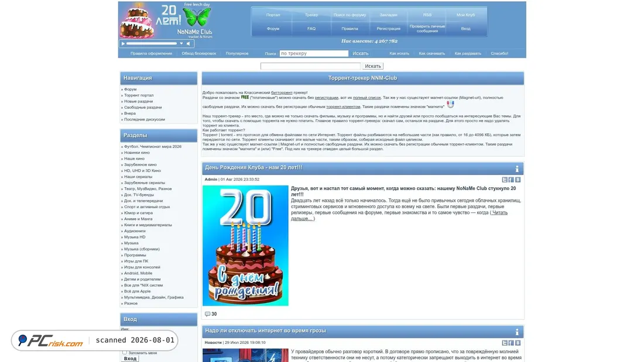Open the "Игры для ПК" section
The width and height of the screenshot is (644, 362).
click(x=136, y=261)
